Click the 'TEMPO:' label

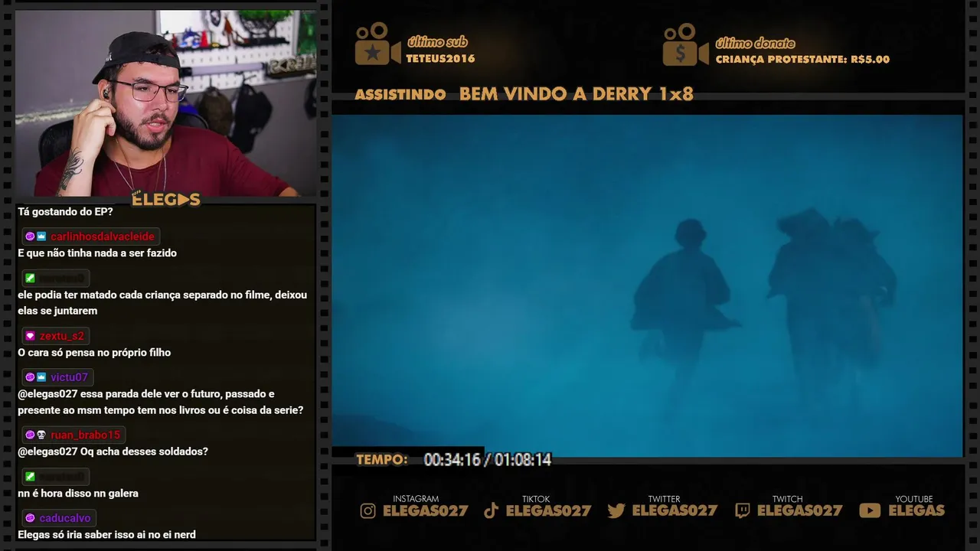coord(381,460)
